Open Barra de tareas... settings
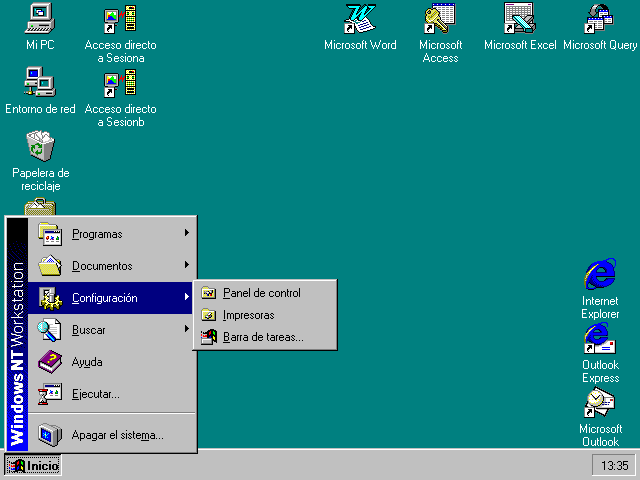The height and width of the screenshot is (480, 640). (x=265, y=337)
